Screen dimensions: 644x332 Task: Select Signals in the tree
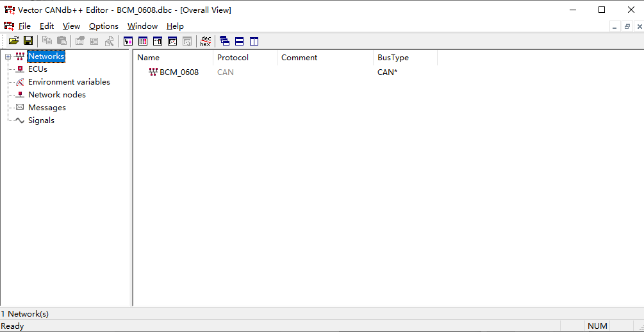pyautogui.click(x=41, y=120)
